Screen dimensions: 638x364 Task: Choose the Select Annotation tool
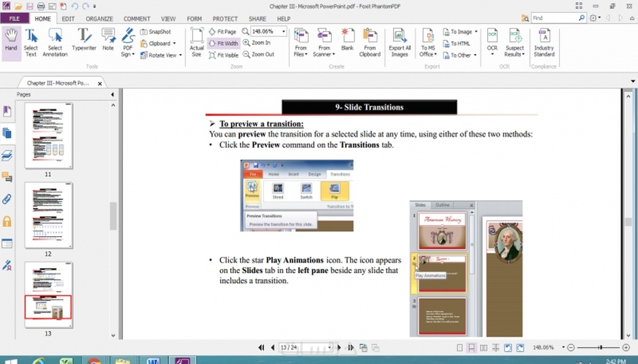55,42
